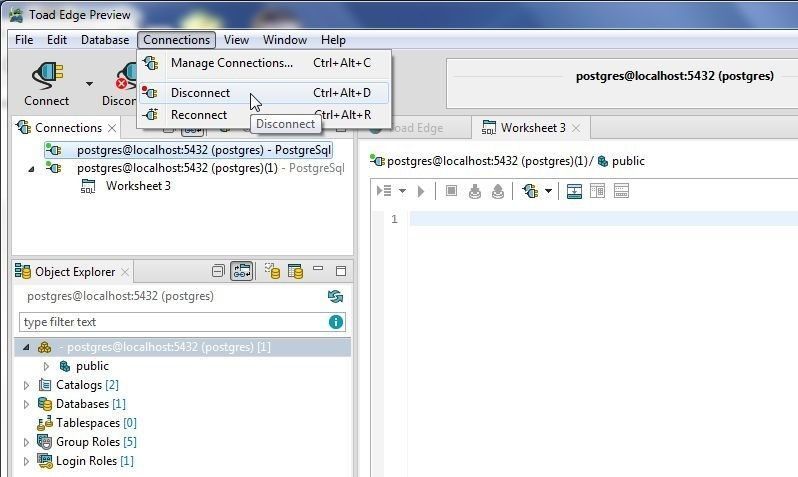Open the execute script dropdown arrow

(402, 191)
